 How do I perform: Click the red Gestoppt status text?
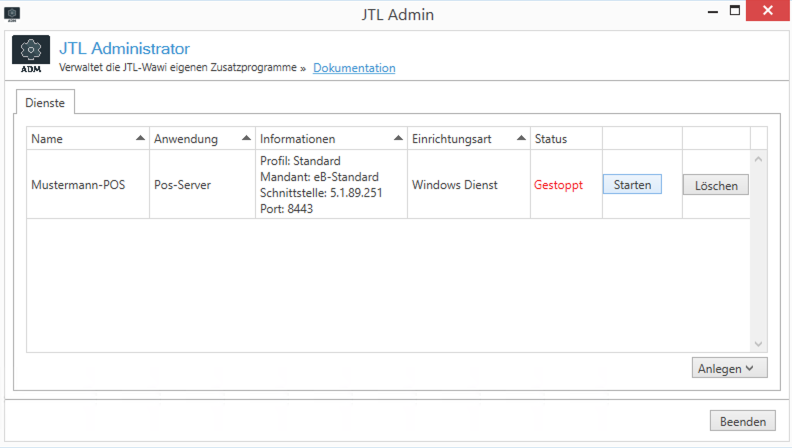point(558,185)
